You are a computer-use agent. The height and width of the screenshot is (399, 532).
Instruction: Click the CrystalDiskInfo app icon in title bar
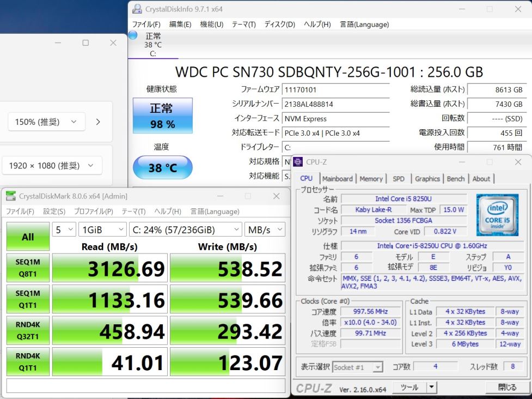137,9
